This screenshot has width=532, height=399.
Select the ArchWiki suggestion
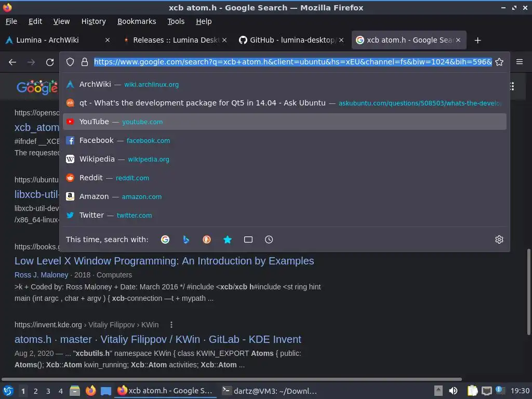tap(284, 85)
